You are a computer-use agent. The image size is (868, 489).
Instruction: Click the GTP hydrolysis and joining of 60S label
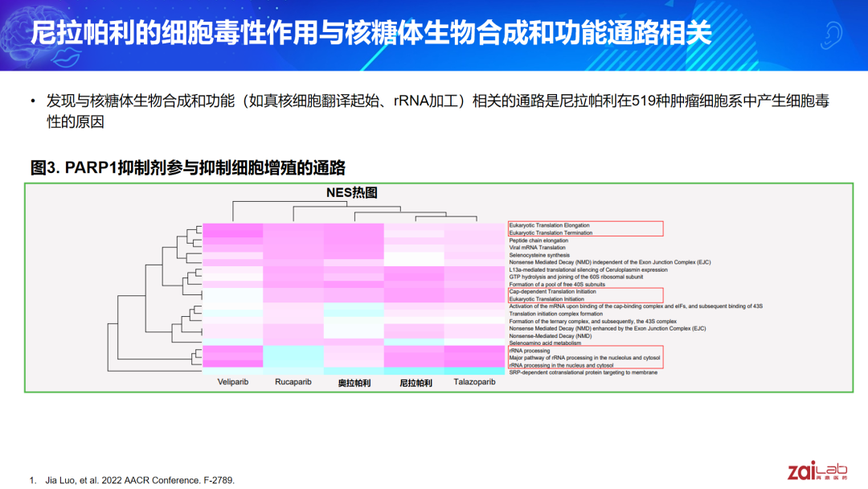pos(576,277)
